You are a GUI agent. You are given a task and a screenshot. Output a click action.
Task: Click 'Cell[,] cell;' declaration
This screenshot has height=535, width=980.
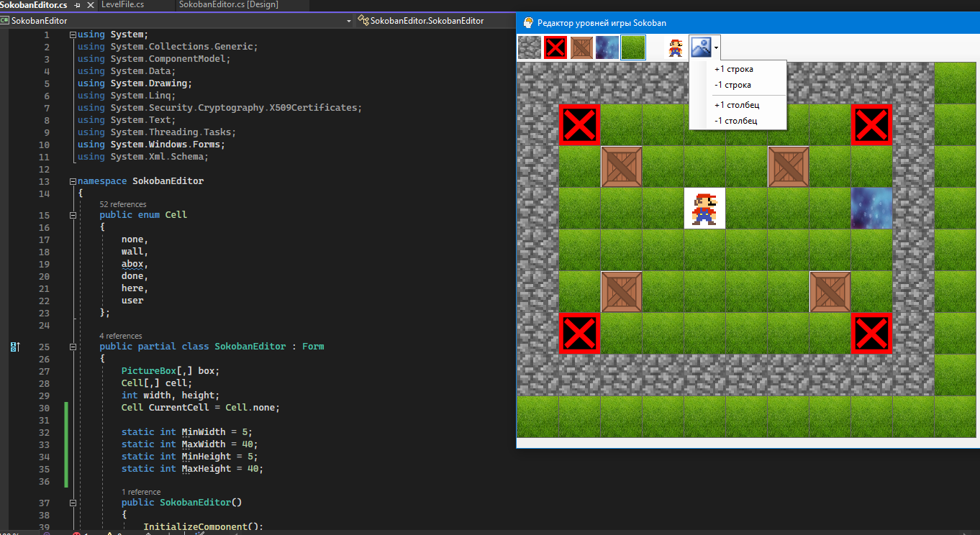point(157,383)
